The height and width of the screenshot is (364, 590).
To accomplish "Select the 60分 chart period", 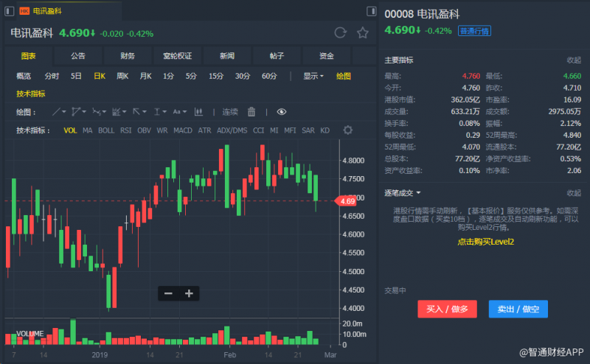I will [269, 76].
